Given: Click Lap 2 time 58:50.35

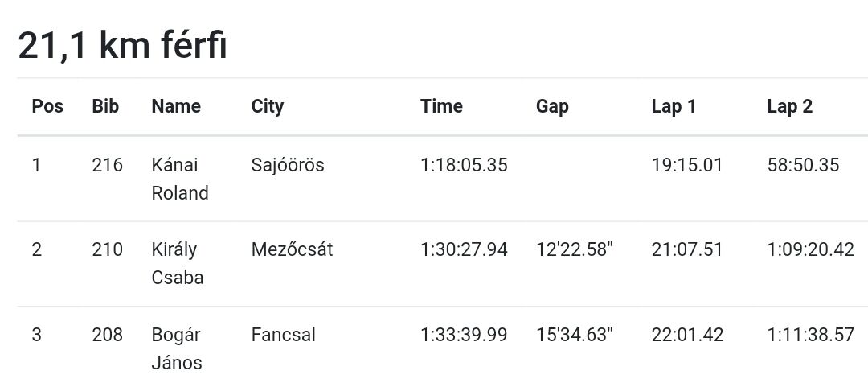Looking at the screenshot, I should pyautogui.click(x=803, y=165).
